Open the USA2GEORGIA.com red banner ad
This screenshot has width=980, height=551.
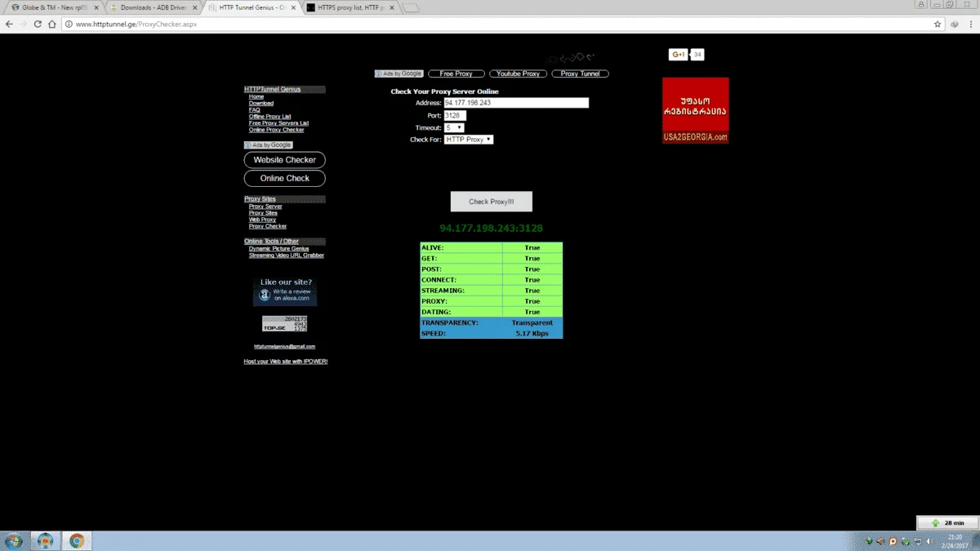click(696, 110)
